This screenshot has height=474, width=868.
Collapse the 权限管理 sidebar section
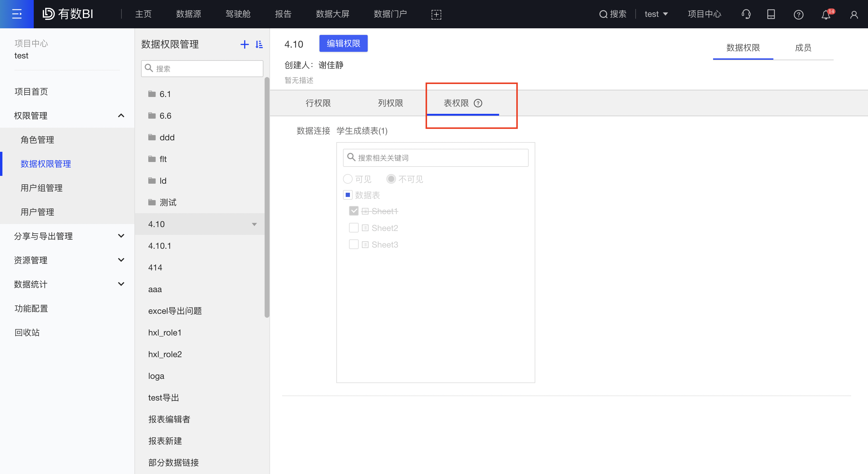pyautogui.click(x=121, y=115)
